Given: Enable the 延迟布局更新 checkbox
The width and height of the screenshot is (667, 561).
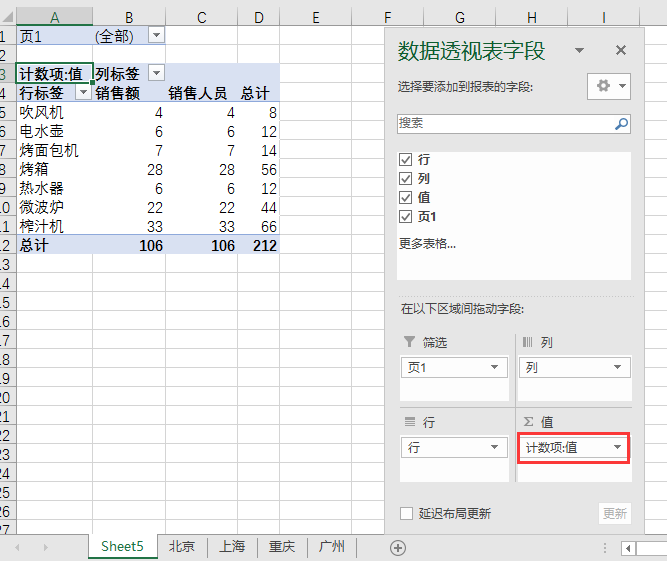Looking at the screenshot, I should (x=406, y=513).
